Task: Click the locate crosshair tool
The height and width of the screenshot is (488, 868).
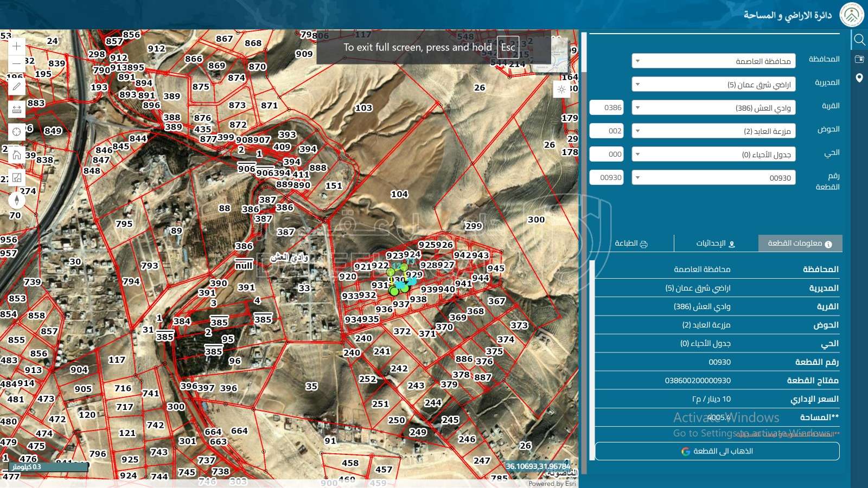Action: [17, 132]
